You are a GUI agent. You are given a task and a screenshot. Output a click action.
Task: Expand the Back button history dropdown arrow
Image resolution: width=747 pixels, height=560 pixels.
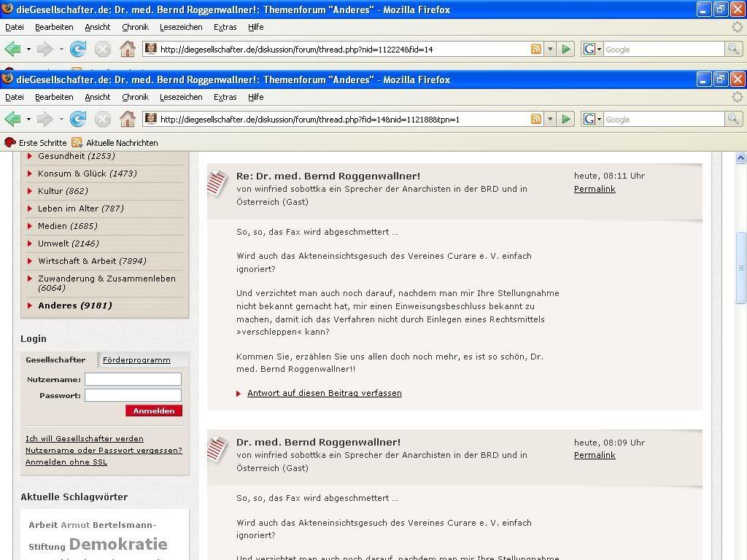(x=28, y=120)
